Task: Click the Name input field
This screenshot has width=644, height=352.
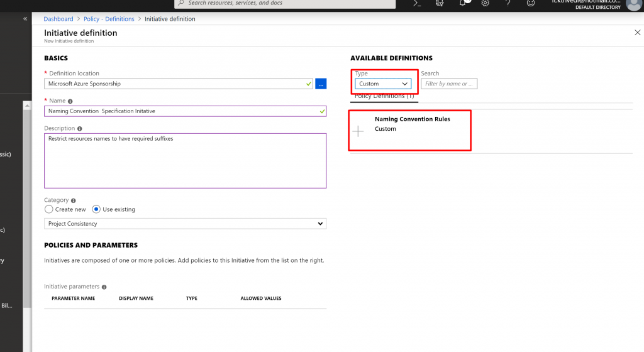Action: pyautogui.click(x=181, y=111)
